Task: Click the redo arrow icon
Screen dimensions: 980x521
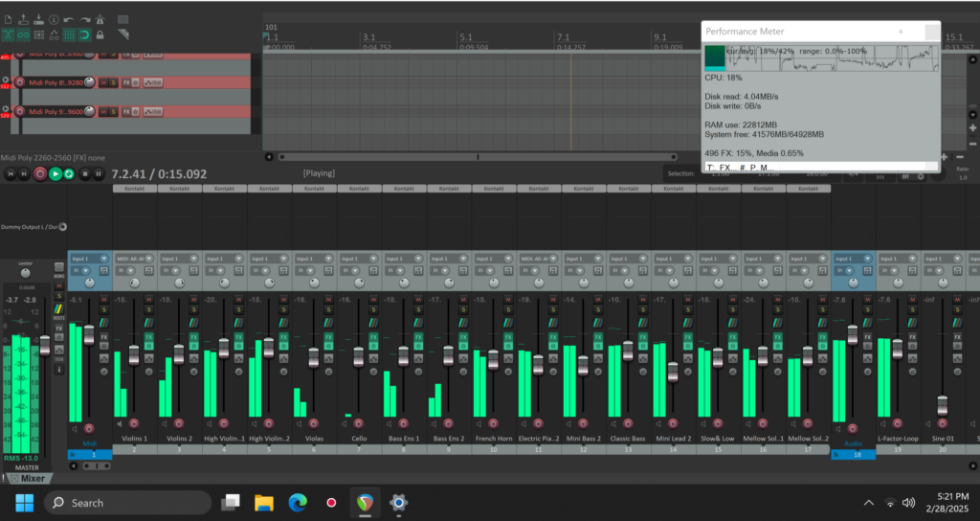Action: tap(85, 20)
